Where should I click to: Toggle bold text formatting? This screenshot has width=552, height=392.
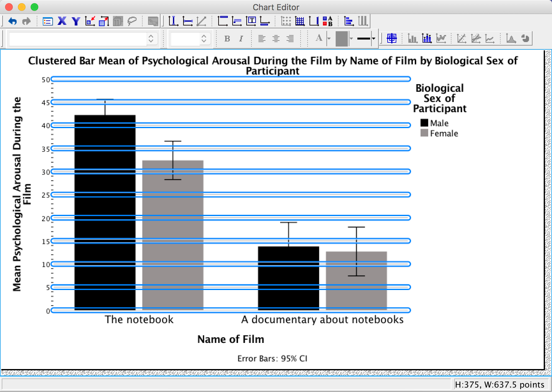coord(227,39)
